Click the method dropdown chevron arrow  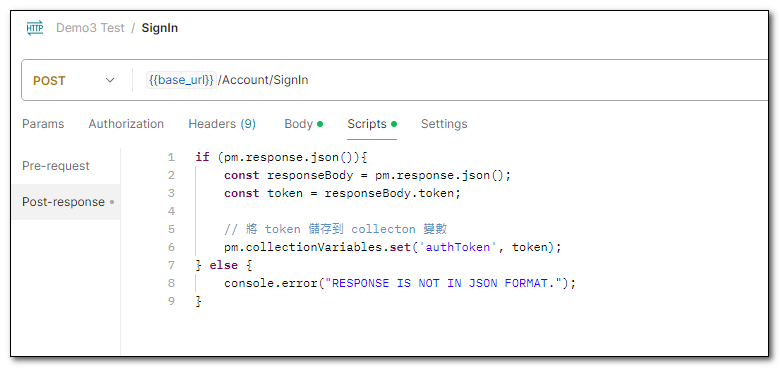pyautogui.click(x=110, y=81)
